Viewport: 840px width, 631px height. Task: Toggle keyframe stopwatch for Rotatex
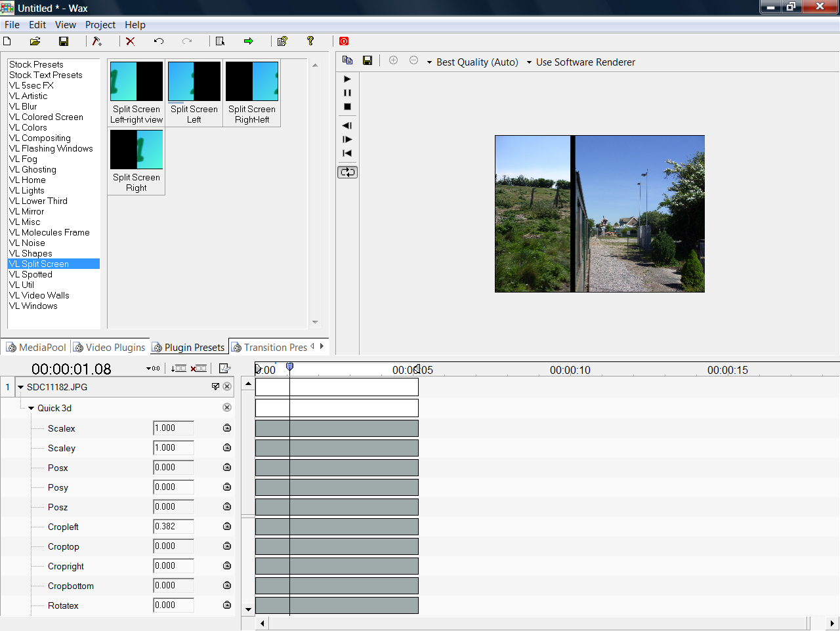coord(227,605)
